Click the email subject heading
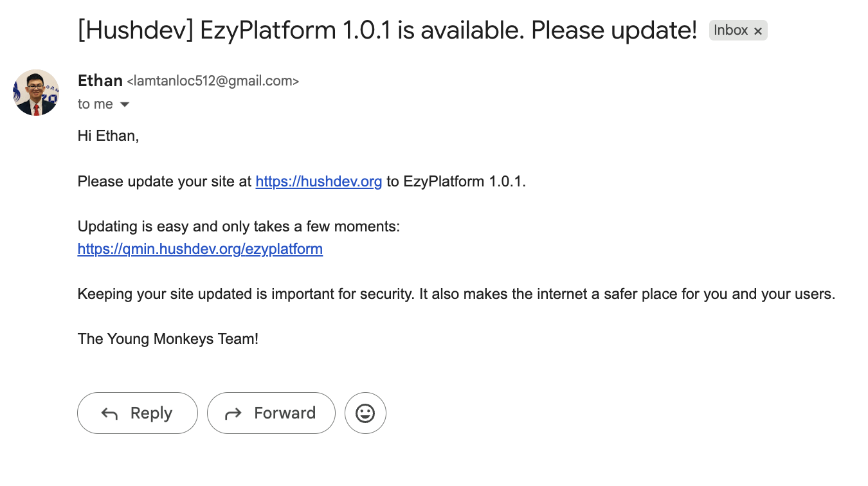 pos(387,30)
